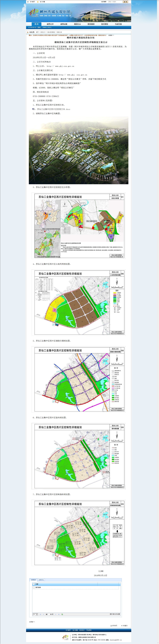Go to next page of comment list

pos(56,614)
